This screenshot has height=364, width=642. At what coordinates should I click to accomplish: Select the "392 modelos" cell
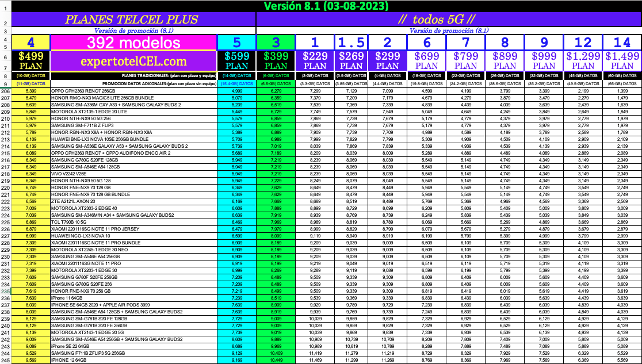[x=133, y=43]
